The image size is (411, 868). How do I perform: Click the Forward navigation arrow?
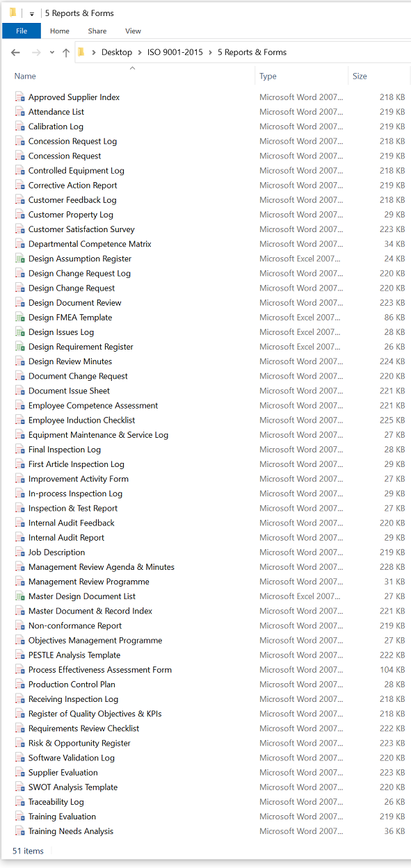tap(36, 52)
